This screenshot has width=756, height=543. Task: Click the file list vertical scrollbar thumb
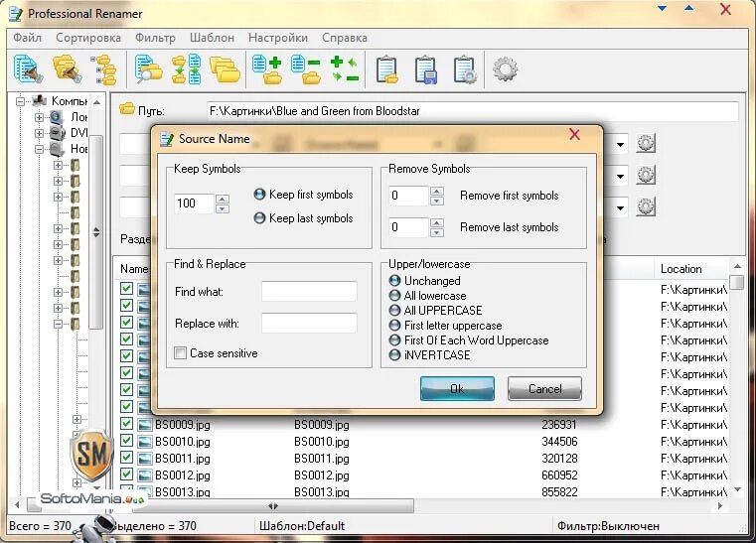click(x=737, y=282)
